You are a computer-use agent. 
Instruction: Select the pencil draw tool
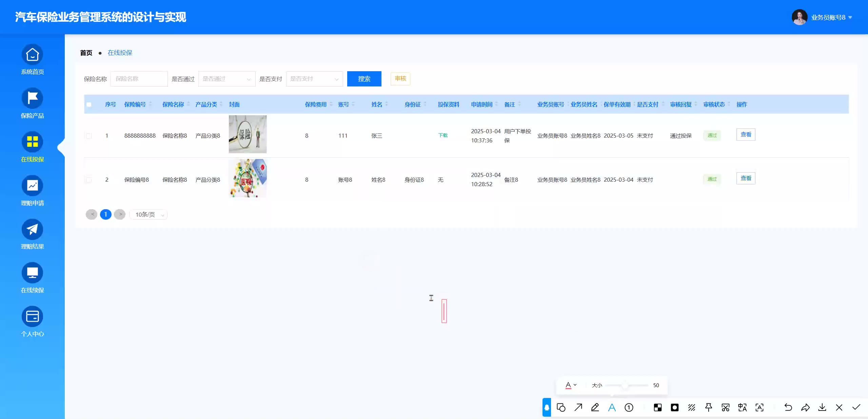pyautogui.click(x=595, y=407)
